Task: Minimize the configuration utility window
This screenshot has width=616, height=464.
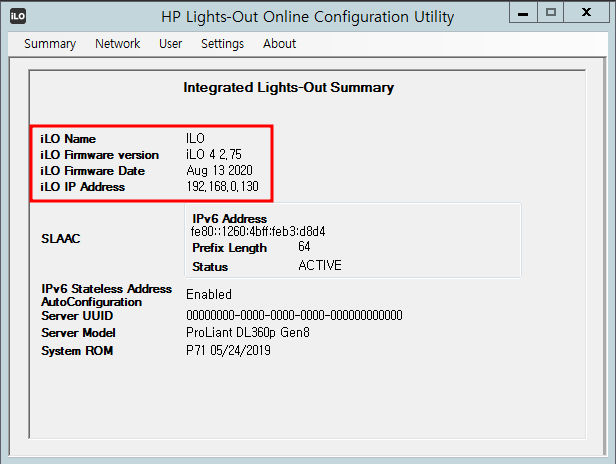Action: pos(523,13)
